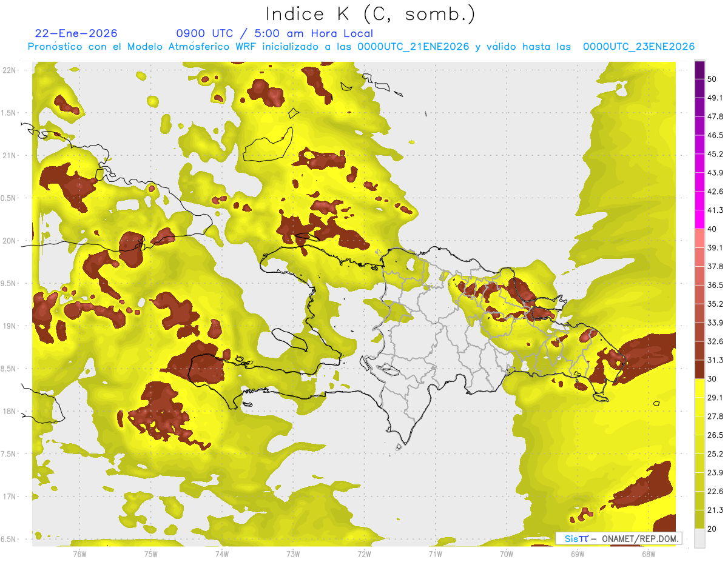Click the '18N' latitude label
The height and width of the screenshot is (562, 728).
[x=9, y=412]
